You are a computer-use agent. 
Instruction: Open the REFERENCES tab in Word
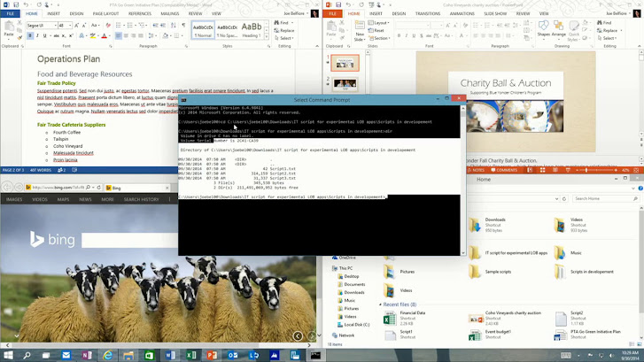click(140, 13)
